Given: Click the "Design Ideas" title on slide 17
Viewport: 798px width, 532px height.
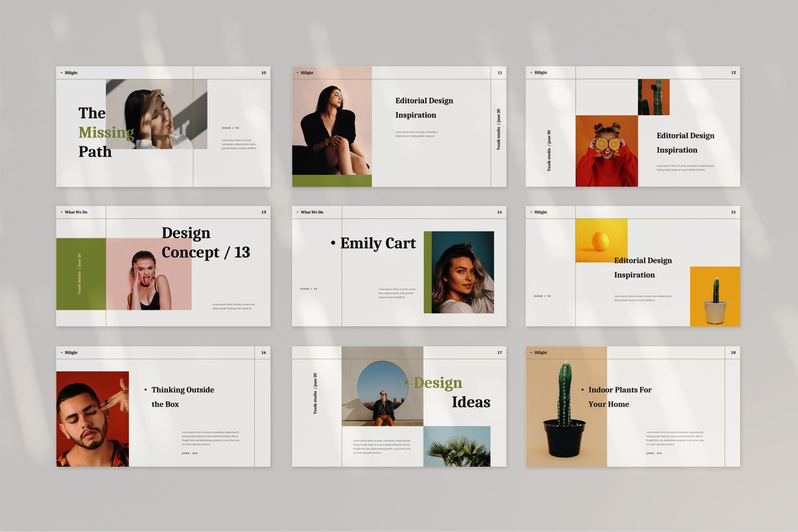Looking at the screenshot, I should 452,392.
